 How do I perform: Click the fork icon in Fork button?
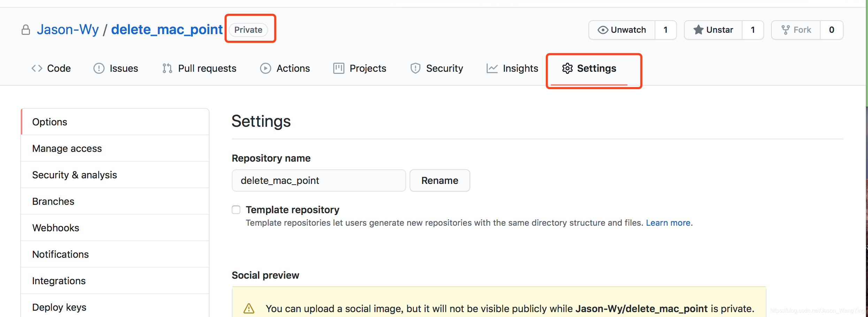[786, 30]
